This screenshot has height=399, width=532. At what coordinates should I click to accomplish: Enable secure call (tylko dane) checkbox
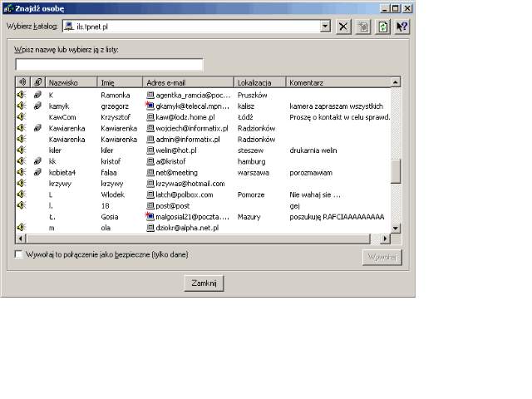point(18,254)
